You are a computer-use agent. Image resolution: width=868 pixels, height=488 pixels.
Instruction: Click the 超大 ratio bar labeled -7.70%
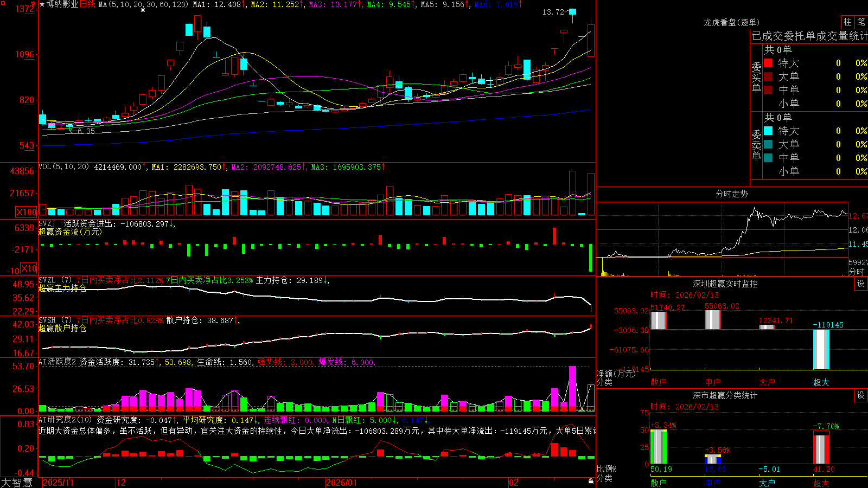pyautogui.click(x=821, y=447)
